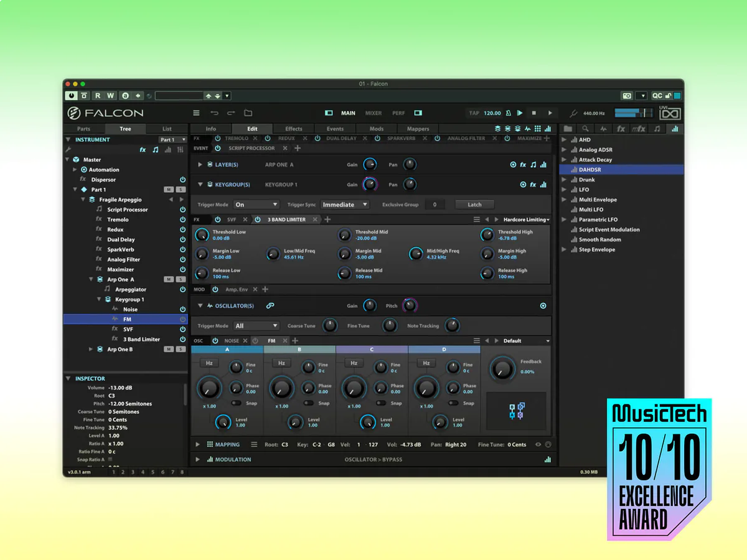Expand the Mapping section

click(198, 444)
